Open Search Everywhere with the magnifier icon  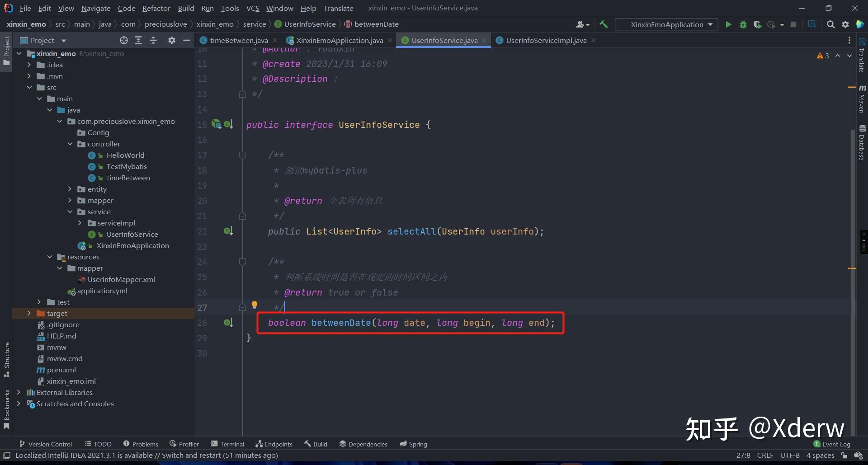[x=830, y=24]
